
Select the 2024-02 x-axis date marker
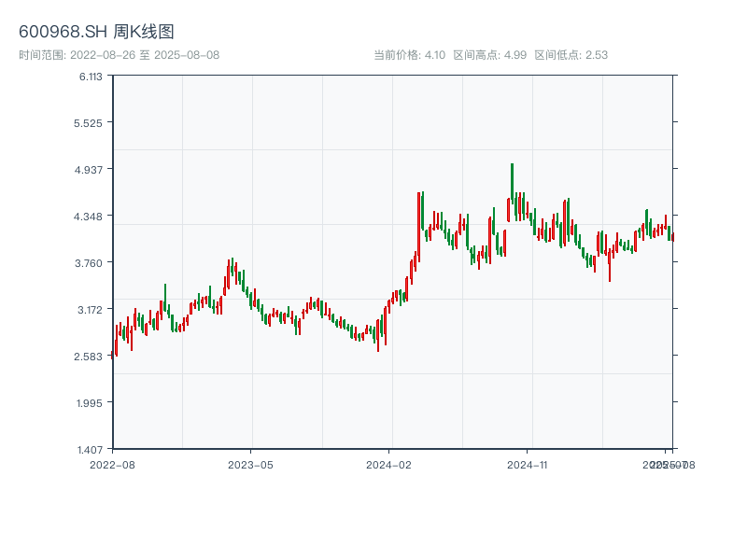pyautogui.click(x=388, y=464)
